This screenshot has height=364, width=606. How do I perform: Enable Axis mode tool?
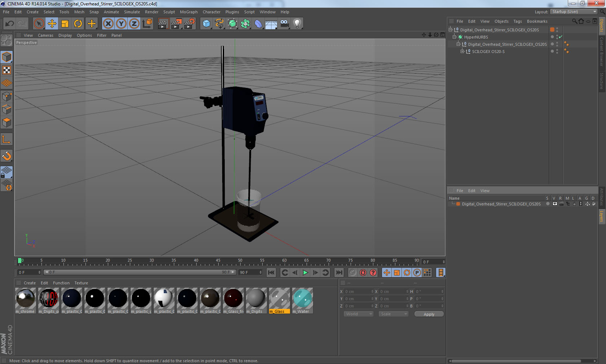pyautogui.click(x=6, y=139)
